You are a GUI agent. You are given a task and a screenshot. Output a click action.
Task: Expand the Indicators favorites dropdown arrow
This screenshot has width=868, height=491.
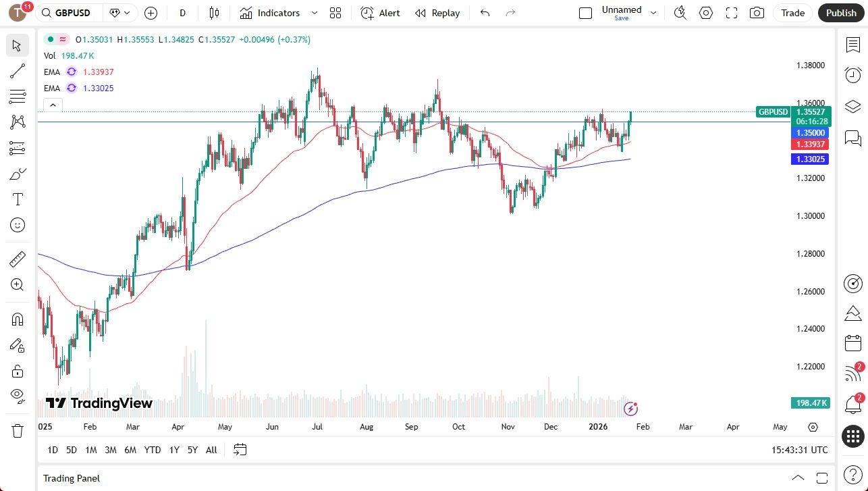tap(314, 13)
